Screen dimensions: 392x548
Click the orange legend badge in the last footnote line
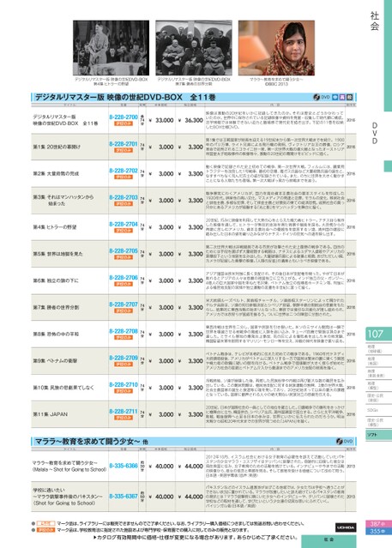45,530
